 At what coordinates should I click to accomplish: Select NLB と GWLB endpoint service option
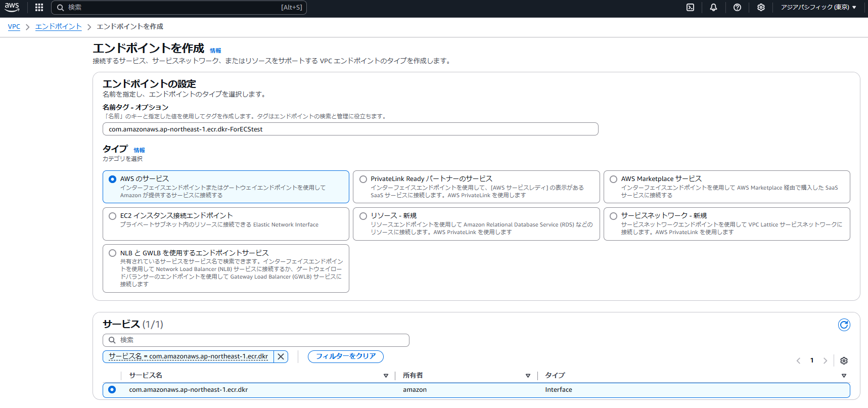coord(112,253)
